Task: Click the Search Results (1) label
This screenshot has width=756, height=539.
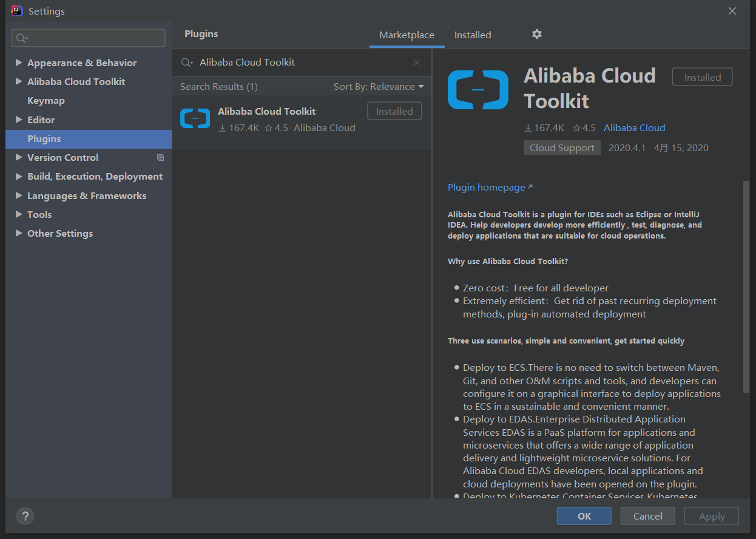Action: tap(219, 87)
